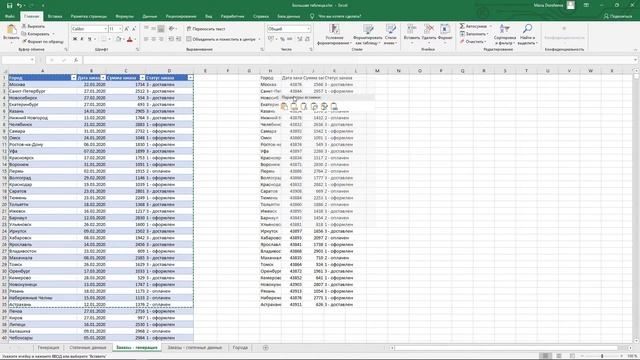
Task: Click the horizontal scrollbar
Action: [506, 348]
